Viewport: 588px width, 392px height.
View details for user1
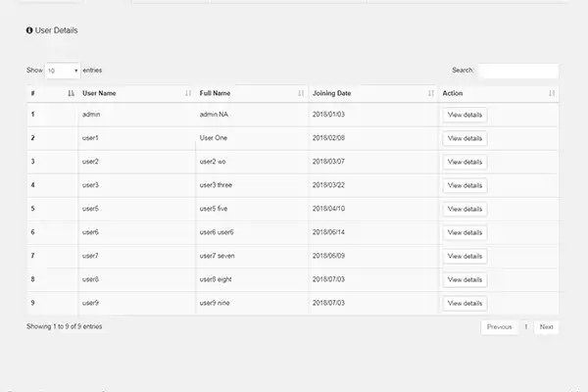pyautogui.click(x=465, y=138)
